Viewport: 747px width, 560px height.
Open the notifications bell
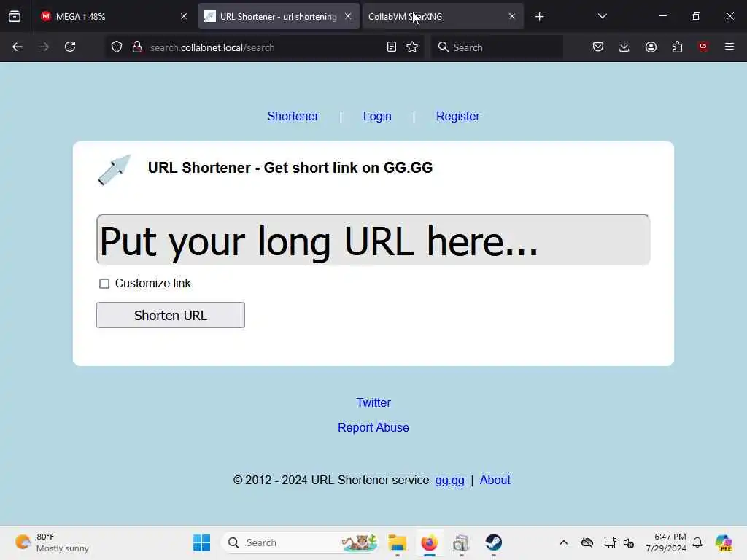(x=697, y=542)
